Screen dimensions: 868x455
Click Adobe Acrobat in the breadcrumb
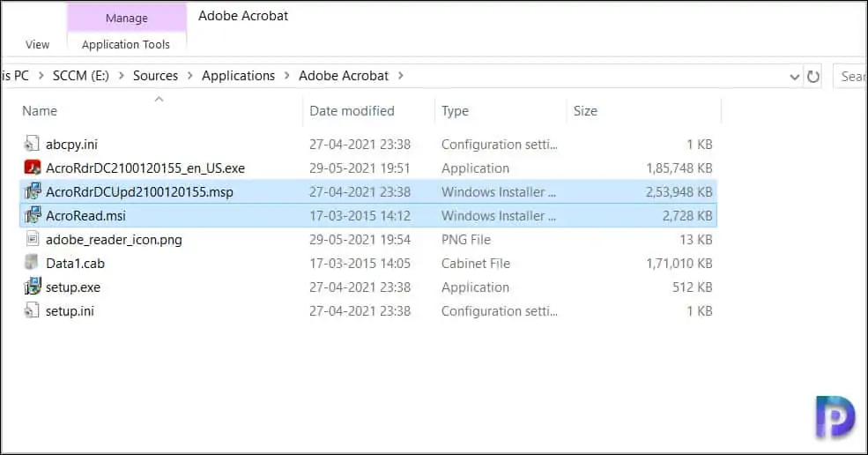344,76
